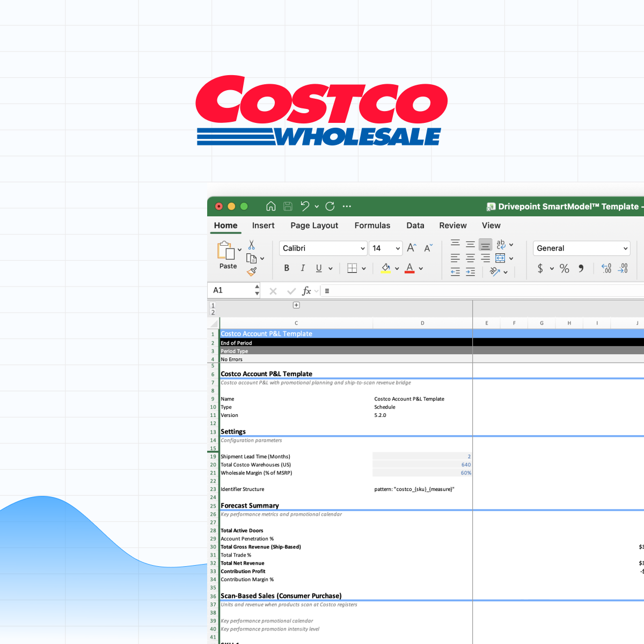Click the Paste clipboard button
Image resolution: width=644 pixels, height=644 pixels.
226,255
